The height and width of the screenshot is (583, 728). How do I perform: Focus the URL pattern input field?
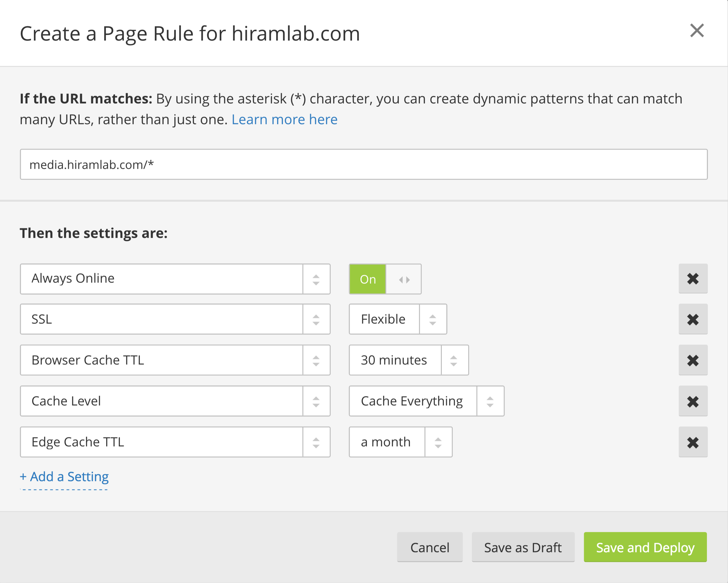point(364,164)
